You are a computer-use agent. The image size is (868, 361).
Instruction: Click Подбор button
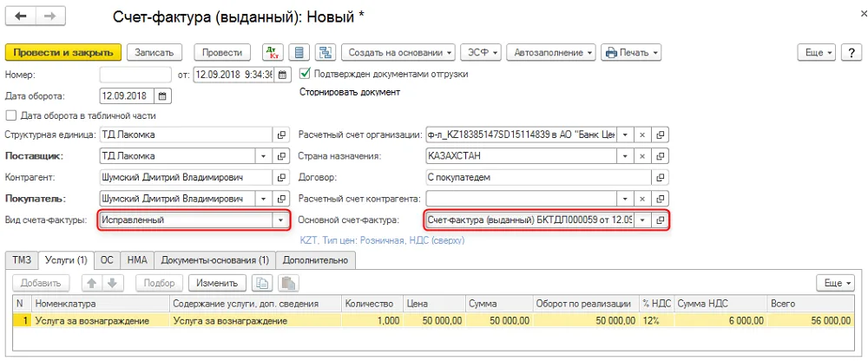pyautogui.click(x=160, y=283)
